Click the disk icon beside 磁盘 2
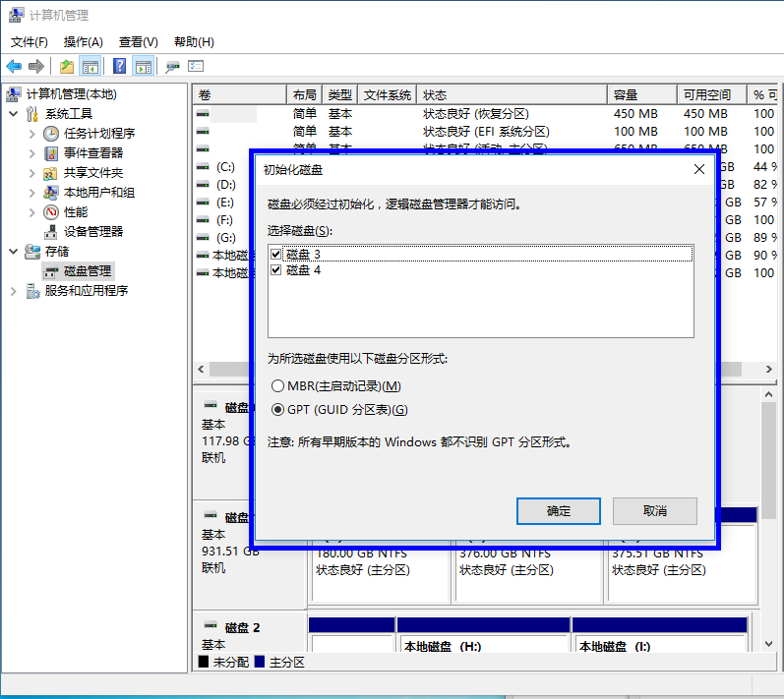This screenshot has width=784, height=699. [x=211, y=625]
